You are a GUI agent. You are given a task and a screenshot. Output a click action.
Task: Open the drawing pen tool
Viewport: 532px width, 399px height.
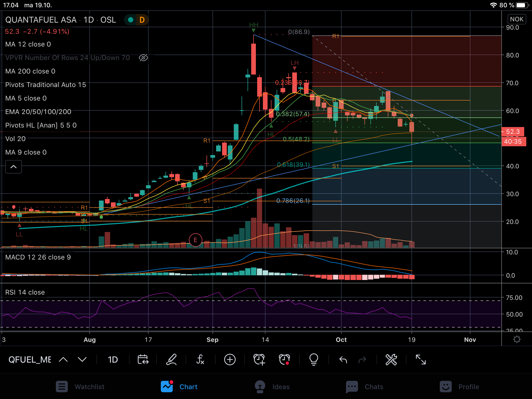(x=171, y=360)
